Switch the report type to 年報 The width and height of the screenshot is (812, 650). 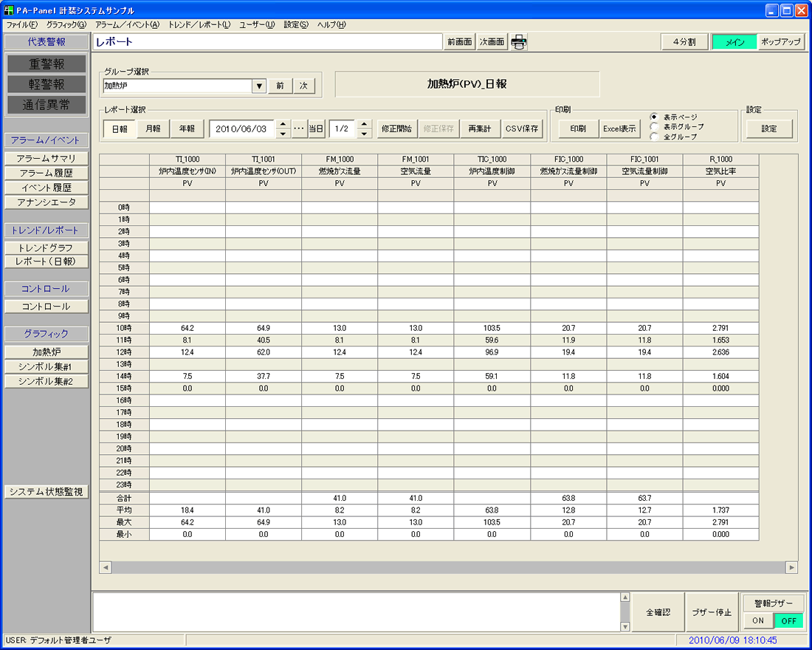187,129
